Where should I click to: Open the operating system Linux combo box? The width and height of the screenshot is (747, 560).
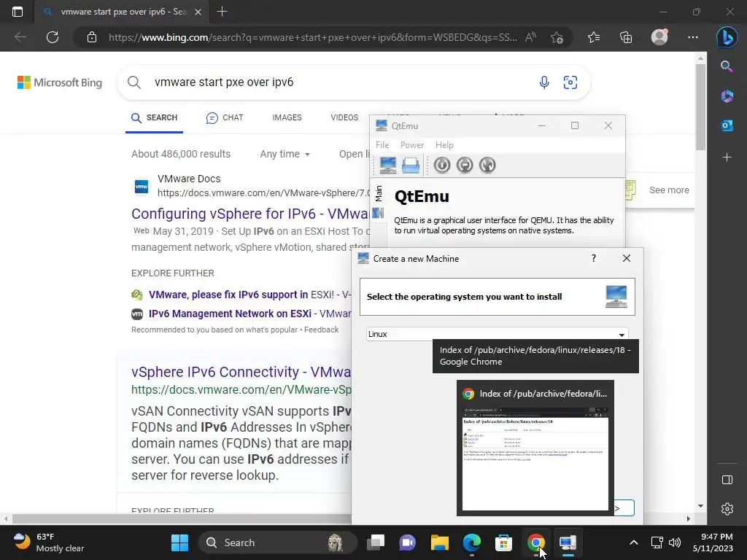pos(497,334)
